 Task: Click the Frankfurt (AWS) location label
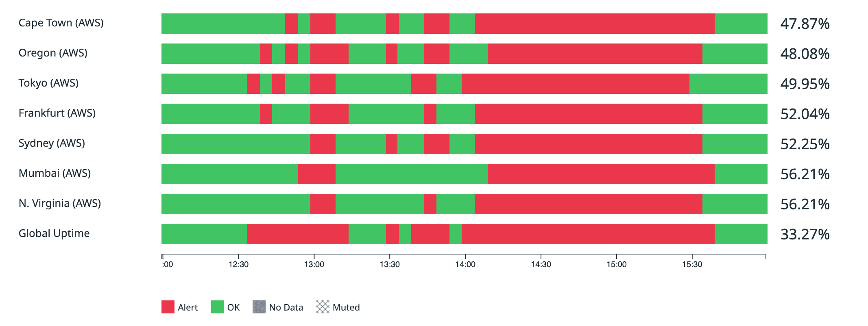57,113
